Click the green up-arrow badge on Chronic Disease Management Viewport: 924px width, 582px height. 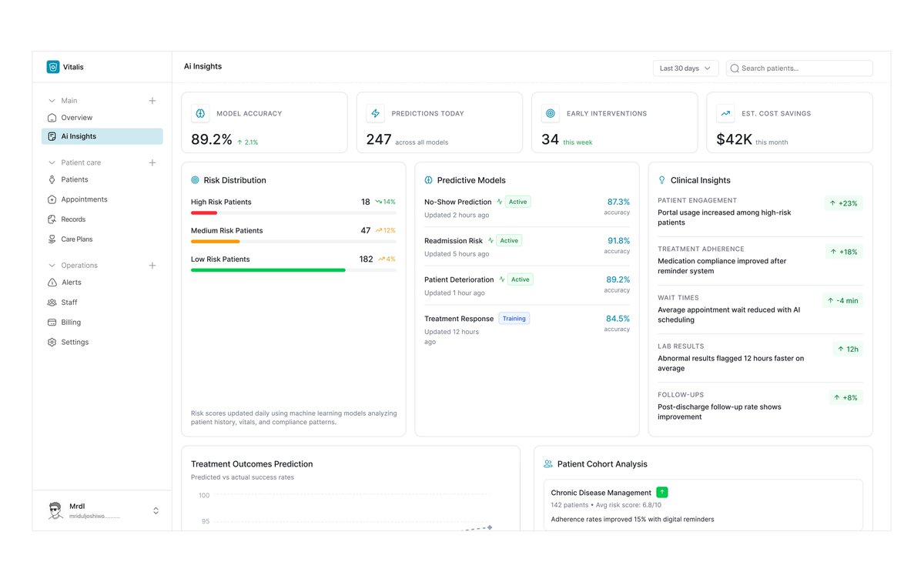coord(662,493)
